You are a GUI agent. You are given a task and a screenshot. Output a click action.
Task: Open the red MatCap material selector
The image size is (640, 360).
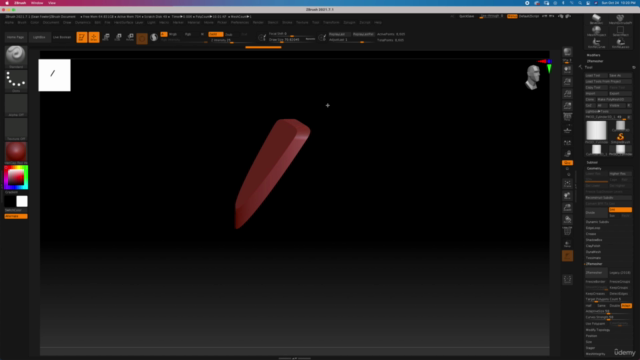[16, 153]
